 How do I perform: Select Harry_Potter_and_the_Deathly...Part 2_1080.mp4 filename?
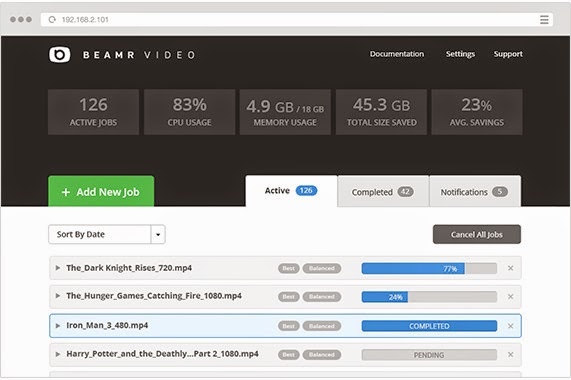pos(162,354)
